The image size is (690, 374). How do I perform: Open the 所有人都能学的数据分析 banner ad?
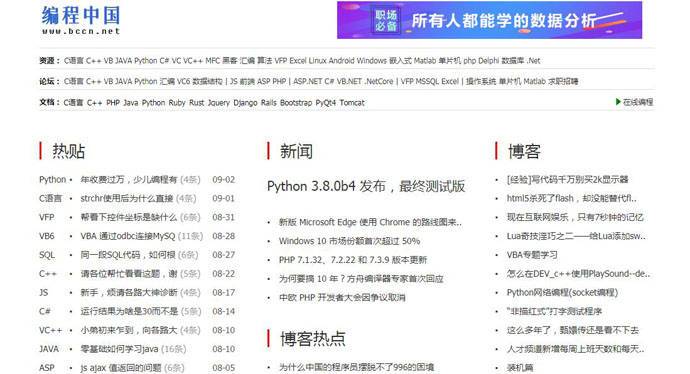[489, 20]
